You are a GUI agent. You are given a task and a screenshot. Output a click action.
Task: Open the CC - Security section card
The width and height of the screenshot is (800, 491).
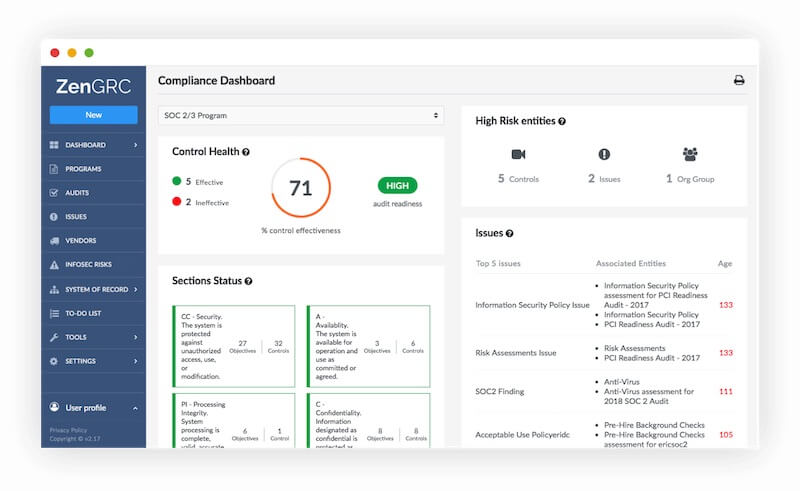234,346
